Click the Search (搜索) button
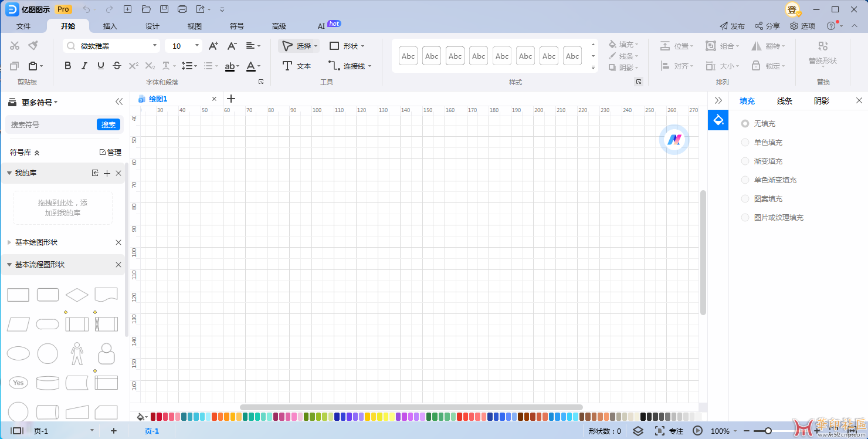The height and width of the screenshot is (439, 868). pyautogui.click(x=108, y=124)
